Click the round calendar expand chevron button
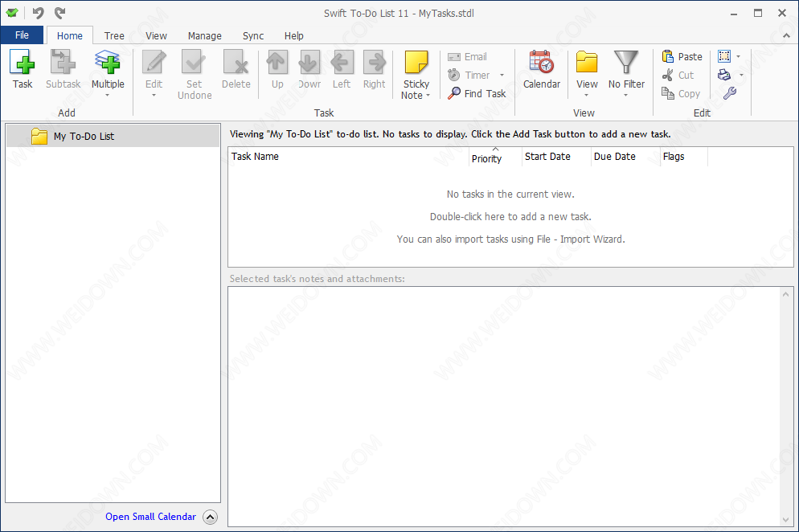 (x=210, y=517)
